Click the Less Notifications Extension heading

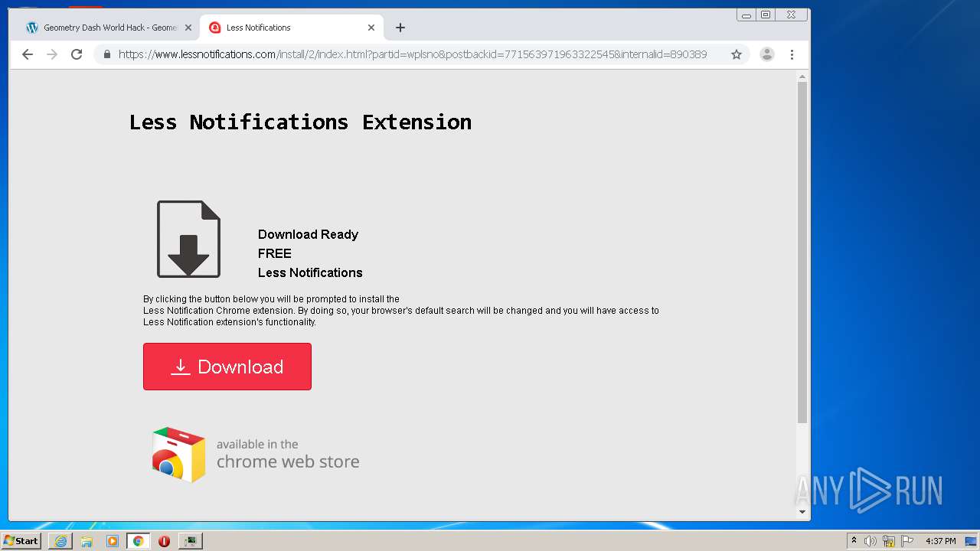point(300,122)
